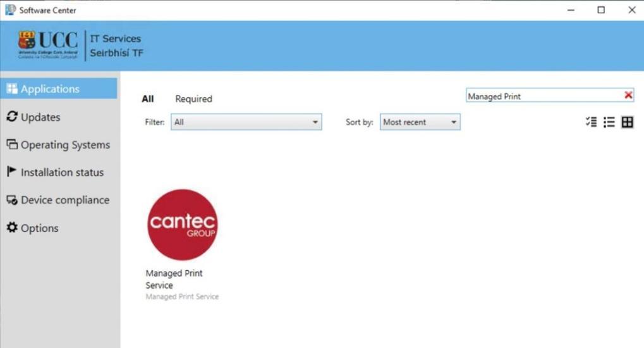Viewport: 644px width, 348px height.
Task: Click the IT Services header text
Action: [x=116, y=39]
